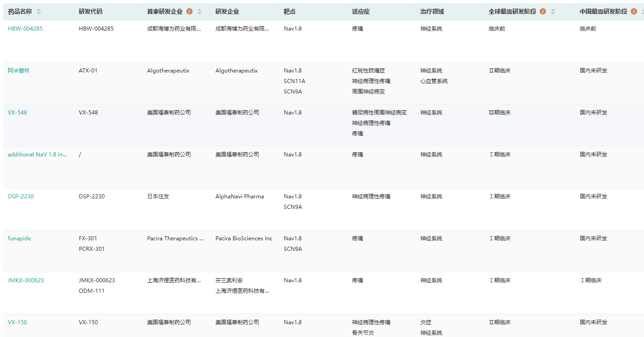Click 临床前 in the 全球最高研发阶段 column

[x=497, y=29]
